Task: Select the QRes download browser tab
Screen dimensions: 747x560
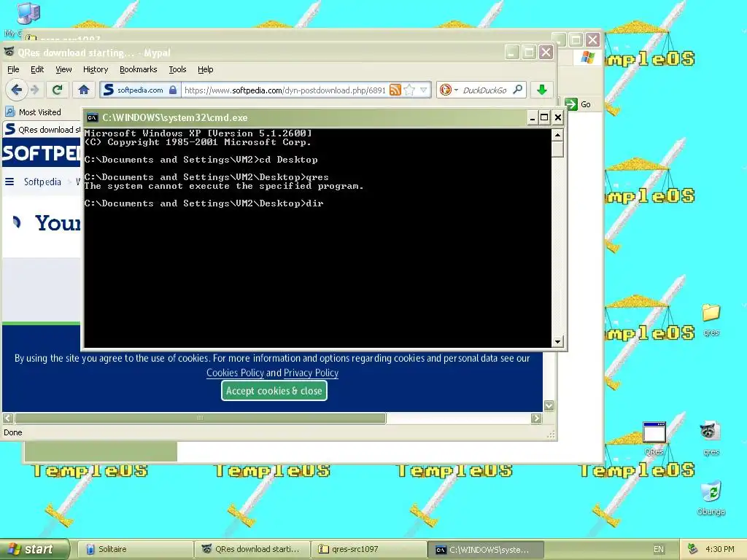Action: (x=42, y=130)
